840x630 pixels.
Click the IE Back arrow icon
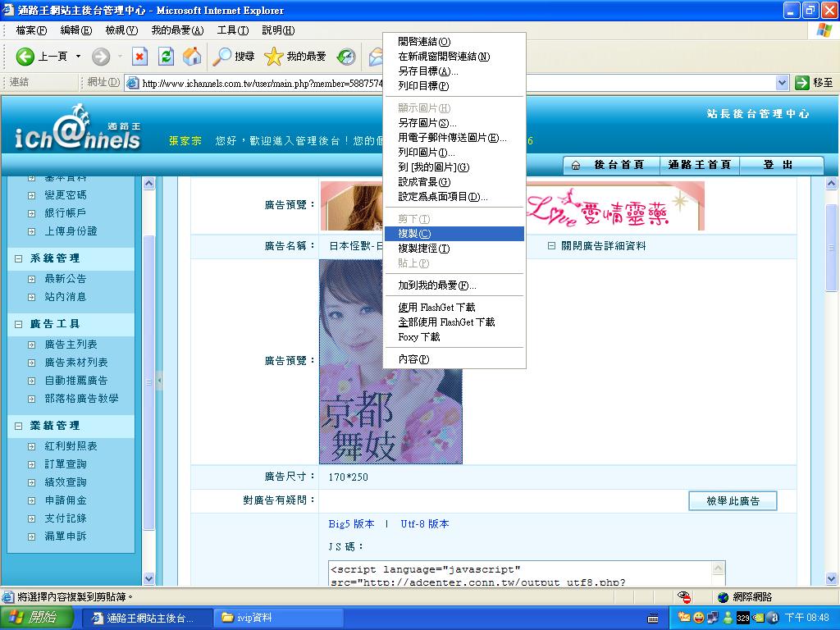click(25, 57)
